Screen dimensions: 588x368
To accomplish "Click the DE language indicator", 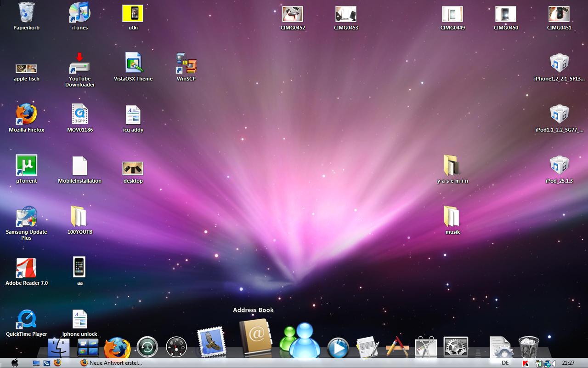I will click(505, 363).
